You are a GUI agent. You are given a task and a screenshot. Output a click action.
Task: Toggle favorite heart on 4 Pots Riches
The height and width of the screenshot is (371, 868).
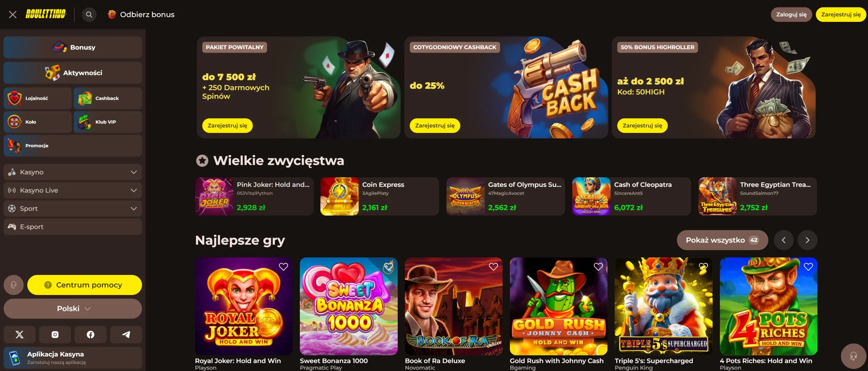(808, 267)
